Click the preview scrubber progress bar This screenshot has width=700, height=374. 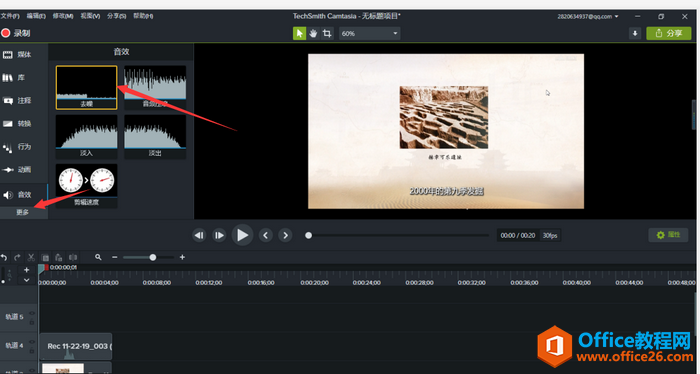(397, 235)
